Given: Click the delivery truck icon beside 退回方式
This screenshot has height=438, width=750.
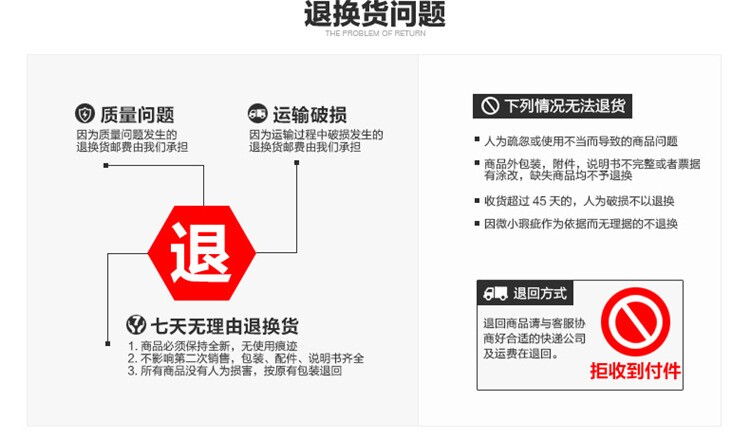Looking at the screenshot, I should coord(495,293).
